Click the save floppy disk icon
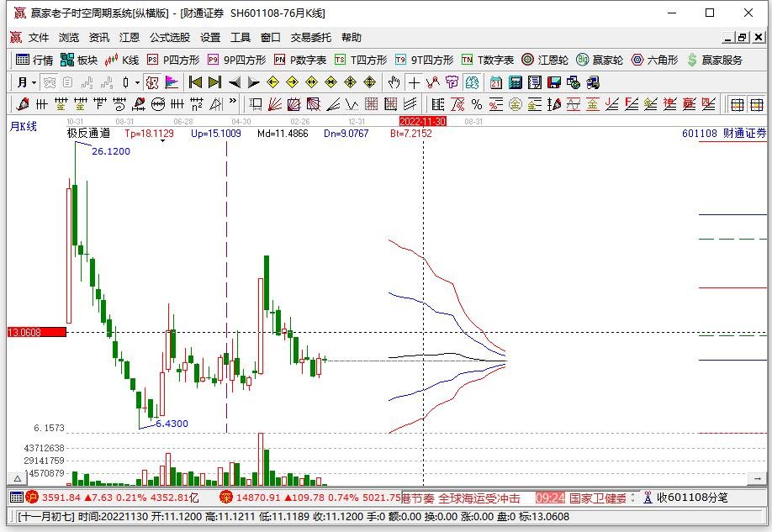Screen dimensions: 772x532 pos(554,82)
